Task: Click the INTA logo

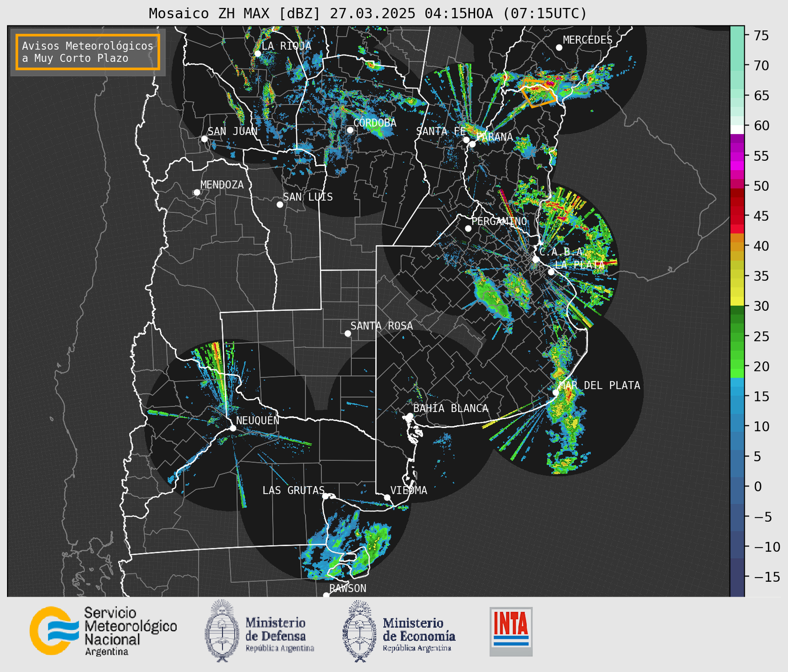Action: point(511,632)
